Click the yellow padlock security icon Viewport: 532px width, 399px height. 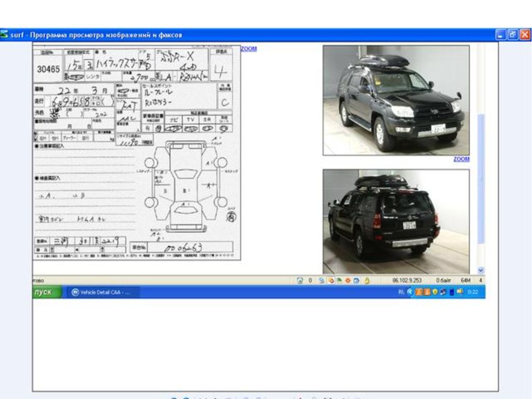(x=367, y=281)
